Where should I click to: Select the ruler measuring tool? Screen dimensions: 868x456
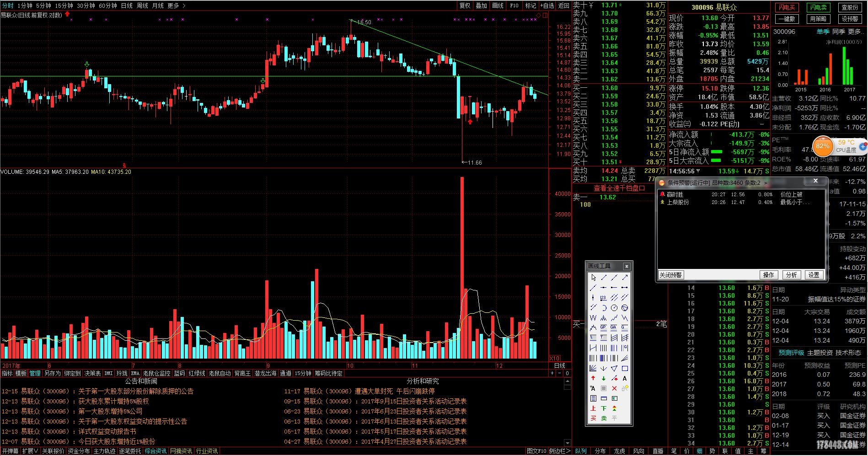tap(604, 398)
